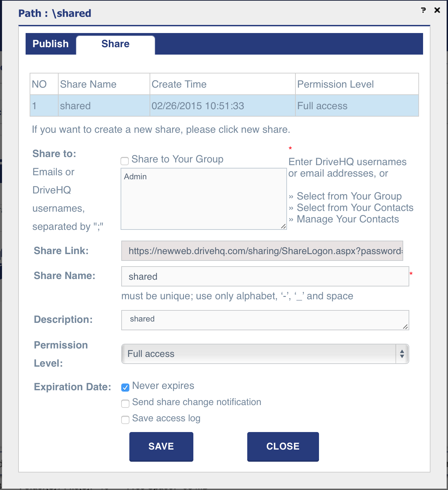Screen dimensions: 448x490
Task: Open Select from Your Contacts link
Action: point(355,208)
